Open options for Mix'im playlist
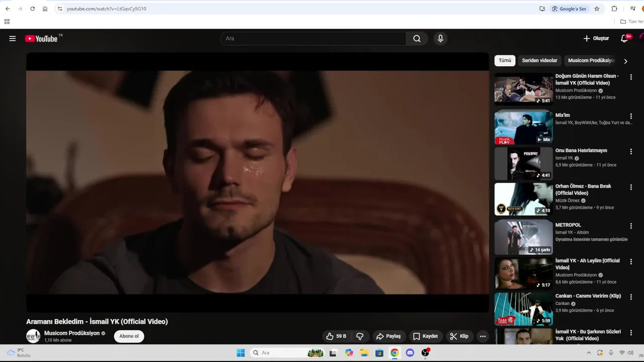Viewport: 644px width, 362px height. (631, 116)
